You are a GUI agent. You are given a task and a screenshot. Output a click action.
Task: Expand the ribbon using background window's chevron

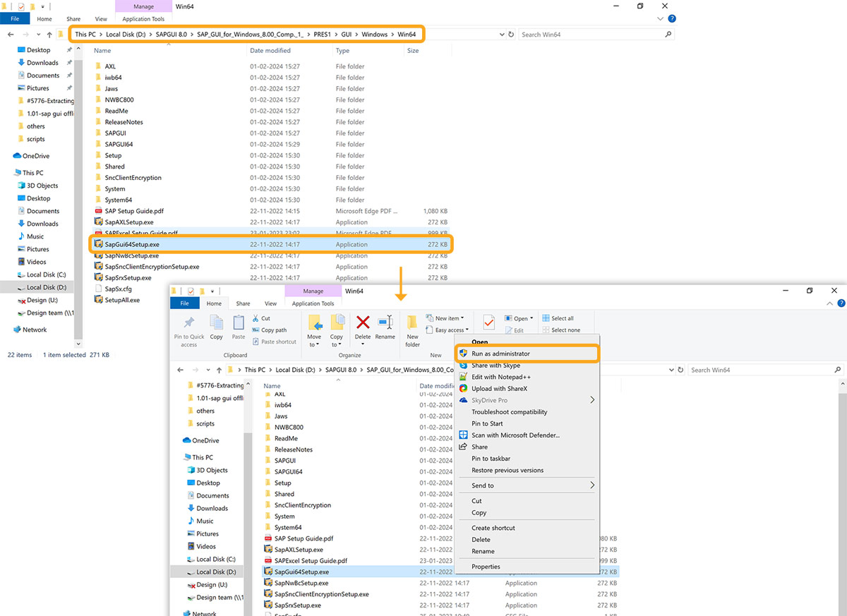tap(661, 19)
